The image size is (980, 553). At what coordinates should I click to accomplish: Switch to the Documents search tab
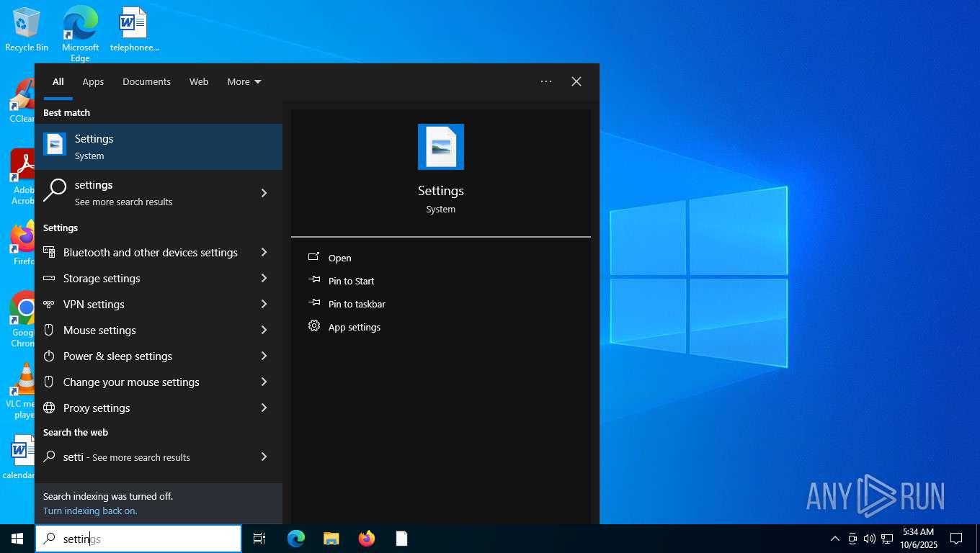[146, 82]
